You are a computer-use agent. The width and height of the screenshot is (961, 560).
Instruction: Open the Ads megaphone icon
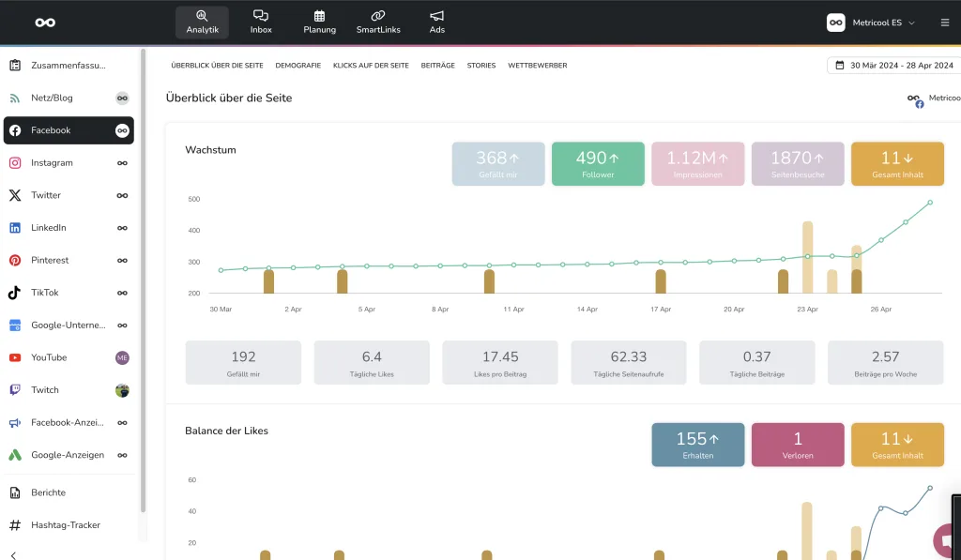point(437,22)
